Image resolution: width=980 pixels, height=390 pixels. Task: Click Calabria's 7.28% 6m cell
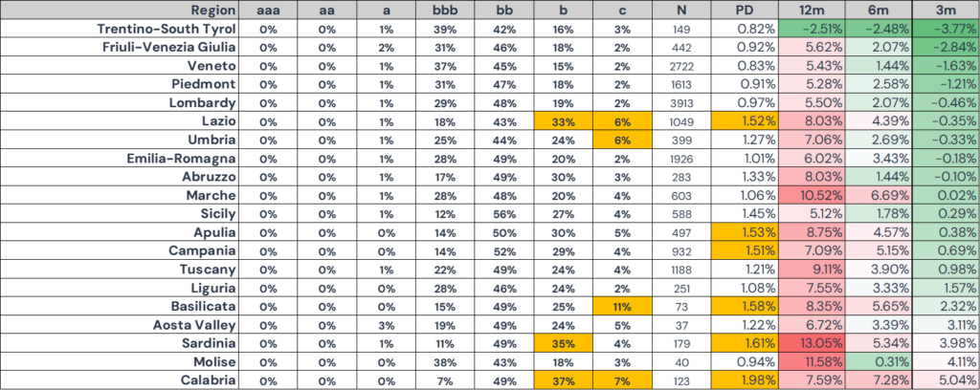click(880, 380)
